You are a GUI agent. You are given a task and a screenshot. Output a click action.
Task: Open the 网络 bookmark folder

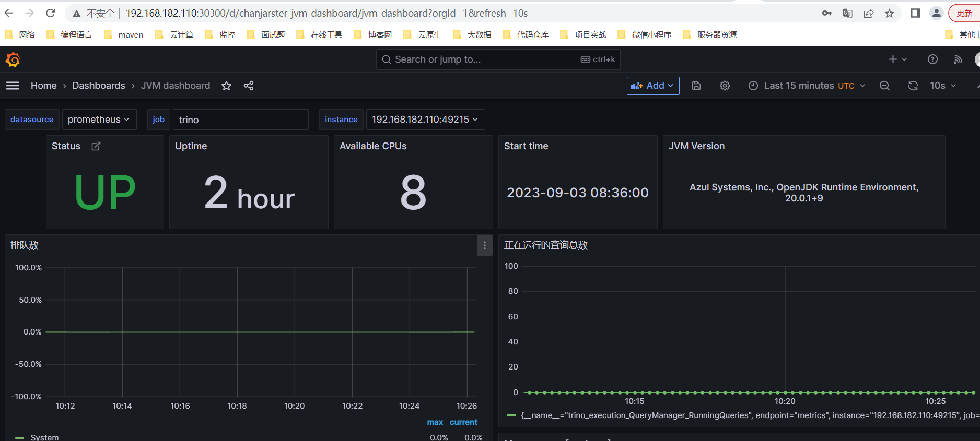click(20, 34)
